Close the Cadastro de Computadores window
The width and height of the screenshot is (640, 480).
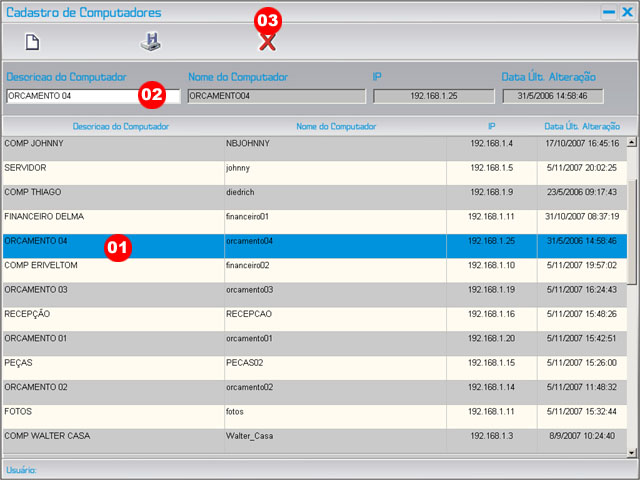click(x=627, y=13)
